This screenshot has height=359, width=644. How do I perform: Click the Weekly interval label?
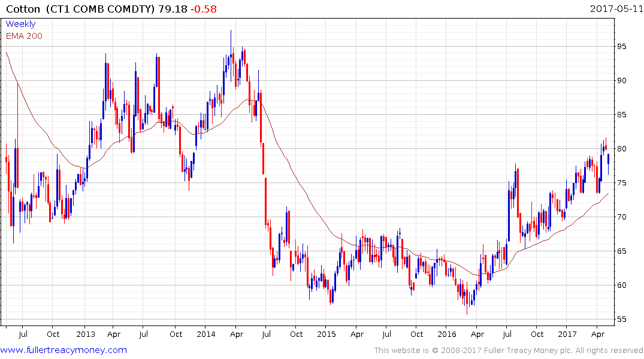click(x=20, y=24)
